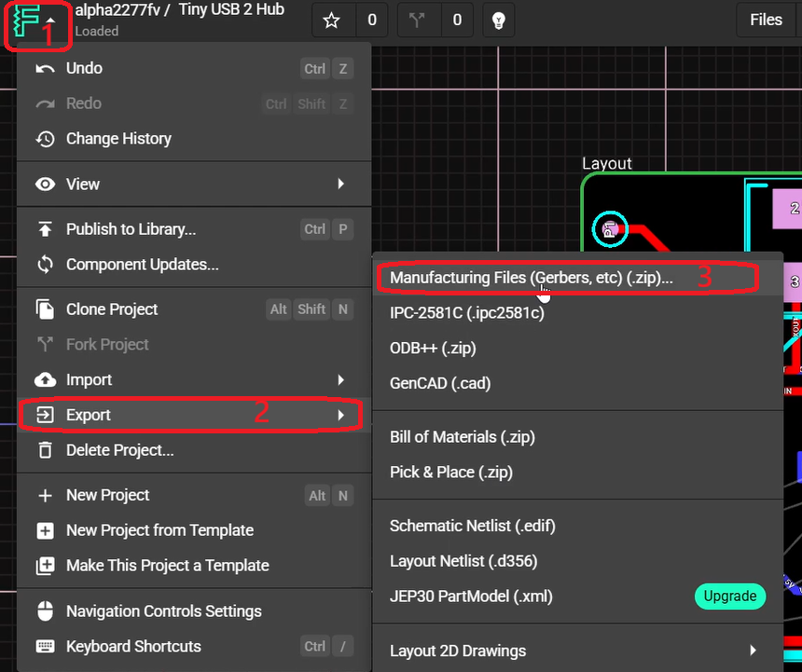Click the Import cloud upload icon
Viewport: 802px width, 672px height.
coord(45,379)
